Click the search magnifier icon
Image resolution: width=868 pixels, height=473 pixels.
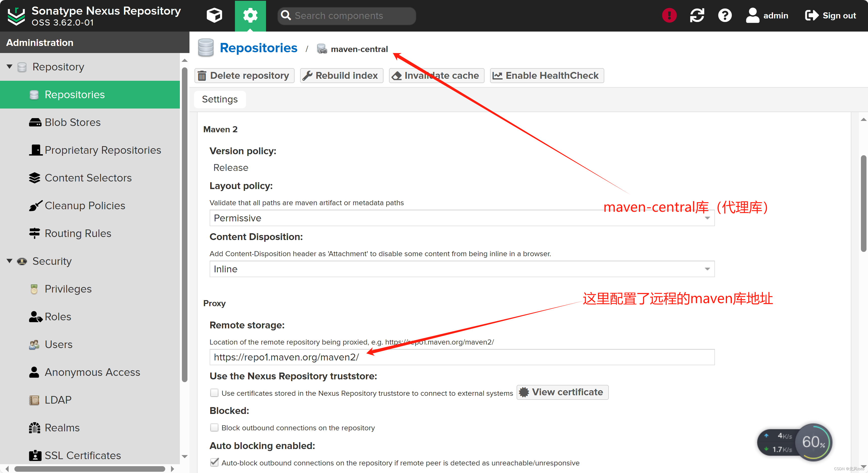[x=286, y=15]
